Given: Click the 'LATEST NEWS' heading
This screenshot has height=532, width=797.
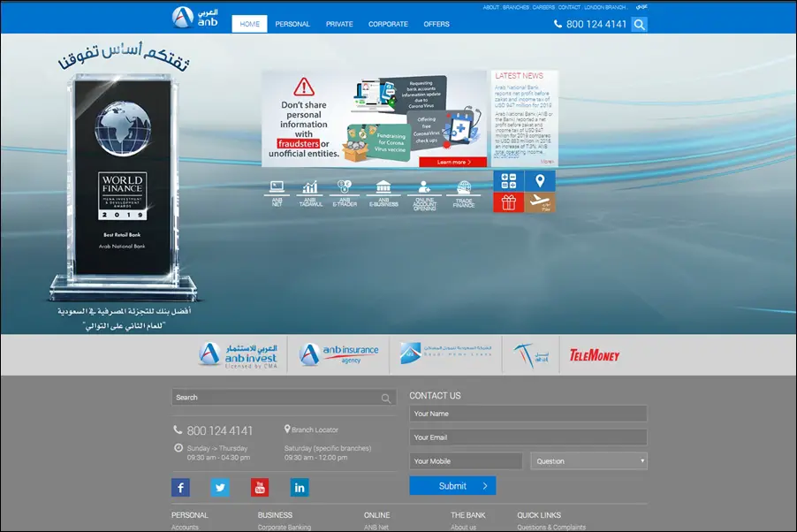Looking at the screenshot, I should tap(519, 76).
